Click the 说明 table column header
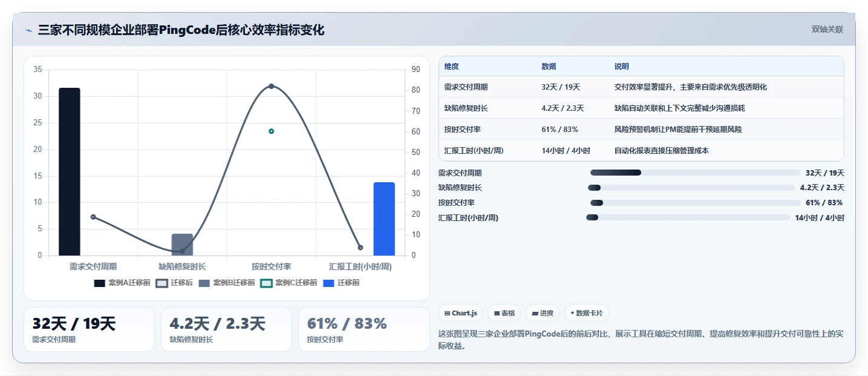Image resolution: width=868 pixels, height=376 pixels. pyautogui.click(x=621, y=66)
